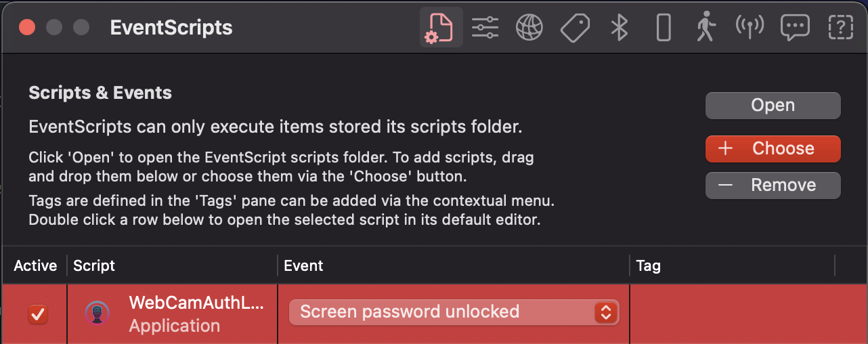Viewport: 868px width, 344px height.
Task: Click the Remove button
Action: 773,186
